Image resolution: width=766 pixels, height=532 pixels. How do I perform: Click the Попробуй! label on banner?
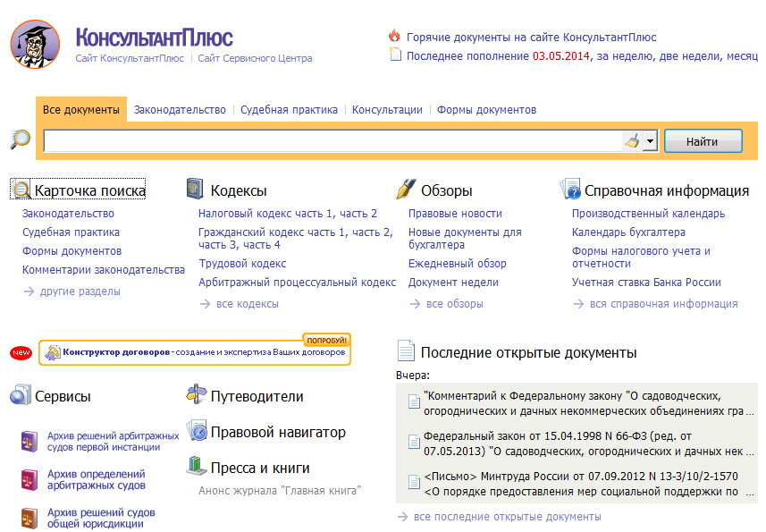pos(327,340)
